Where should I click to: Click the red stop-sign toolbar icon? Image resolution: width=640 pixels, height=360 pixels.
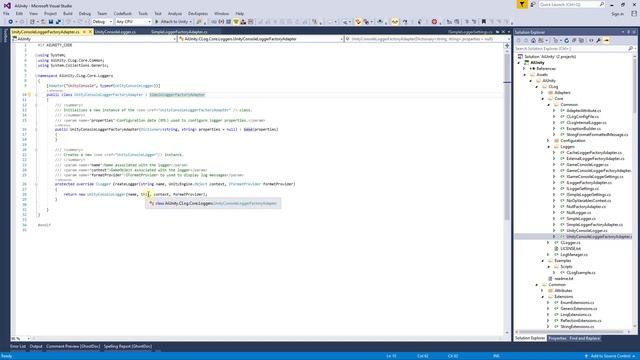pyautogui.click(x=434, y=22)
